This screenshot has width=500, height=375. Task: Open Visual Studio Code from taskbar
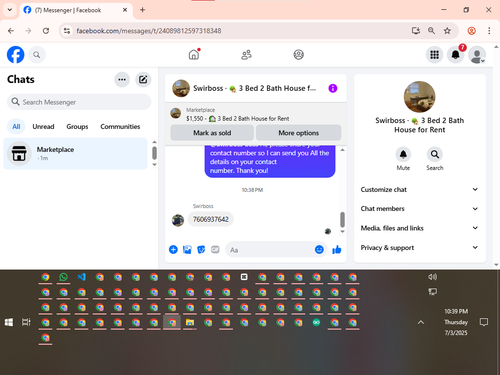click(82, 277)
